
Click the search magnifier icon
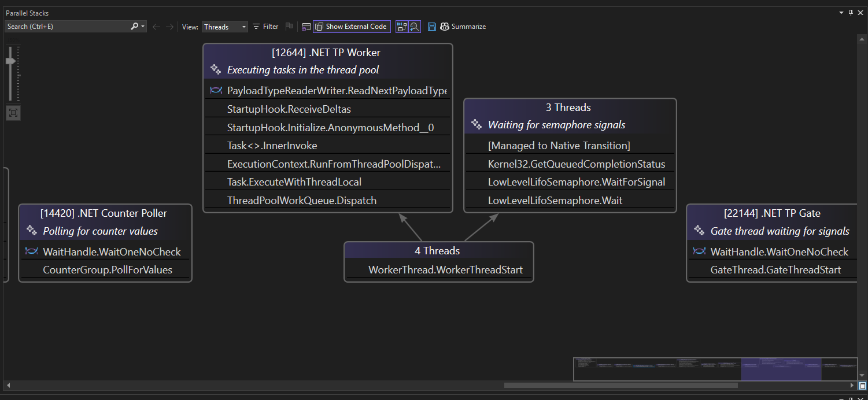[134, 27]
